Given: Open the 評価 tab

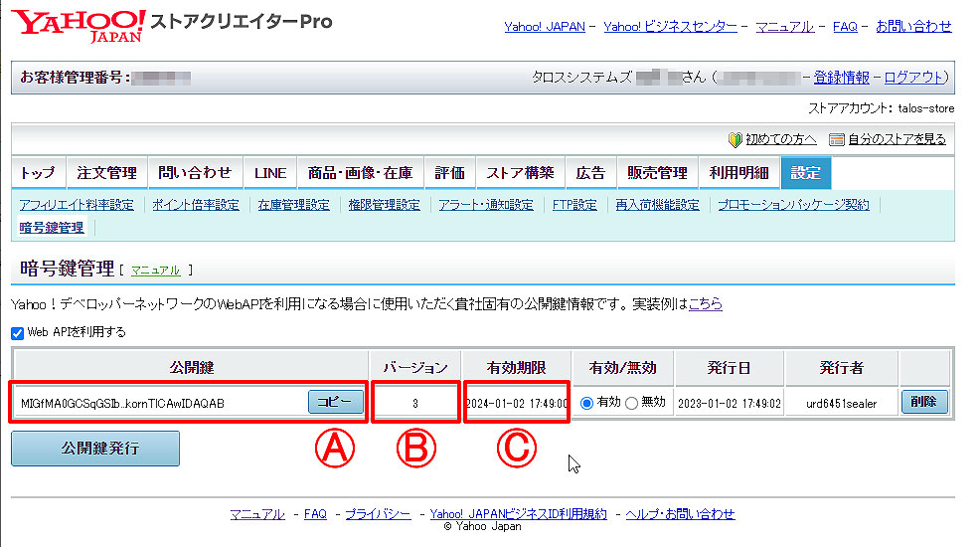Looking at the screenshot, I should point(449,173).
